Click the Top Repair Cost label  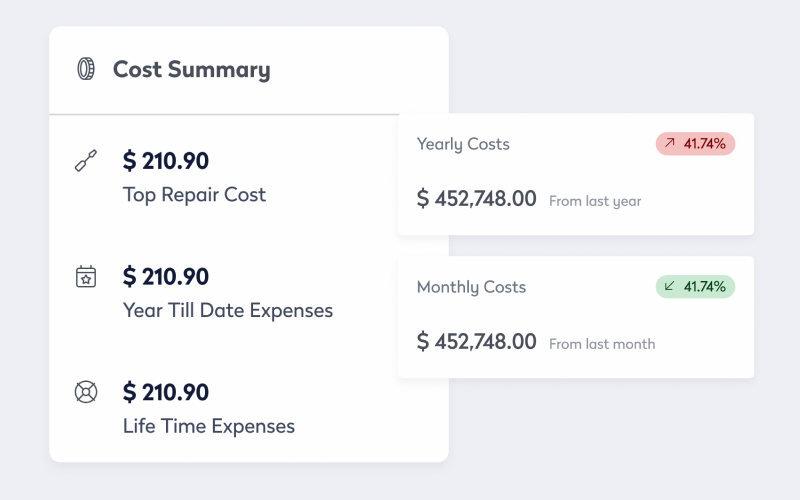tap(194, 194)
